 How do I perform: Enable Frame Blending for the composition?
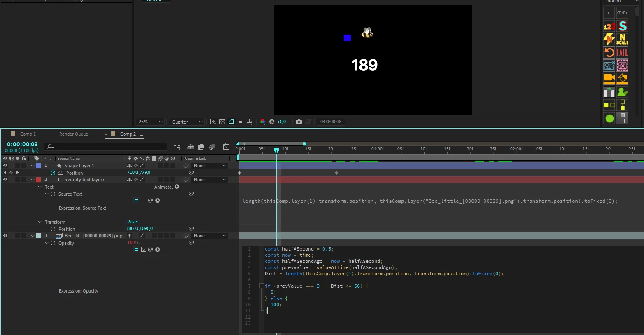click(x=201, y=147)
